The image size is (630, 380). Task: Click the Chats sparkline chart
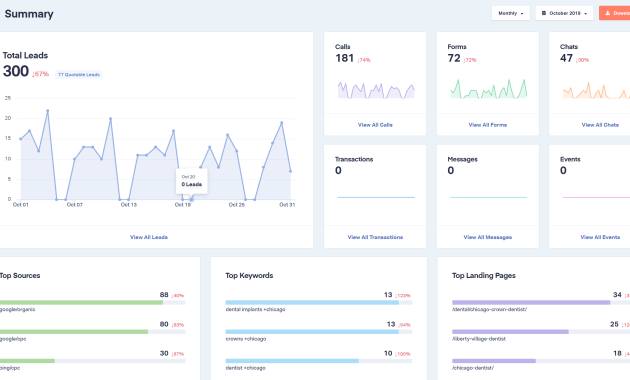tap(596, 90)
